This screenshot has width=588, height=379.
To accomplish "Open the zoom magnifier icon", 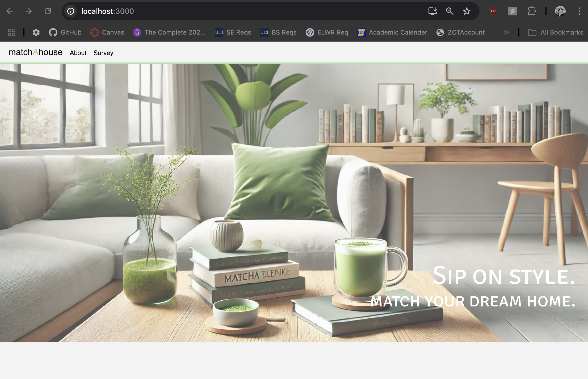I will (x=450, y=11).
